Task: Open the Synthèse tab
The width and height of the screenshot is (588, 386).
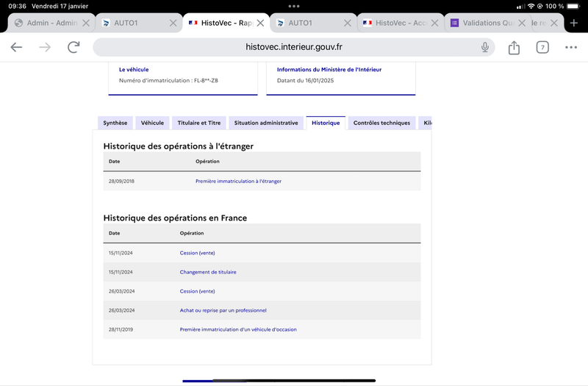Action: [x=115, y=123]
